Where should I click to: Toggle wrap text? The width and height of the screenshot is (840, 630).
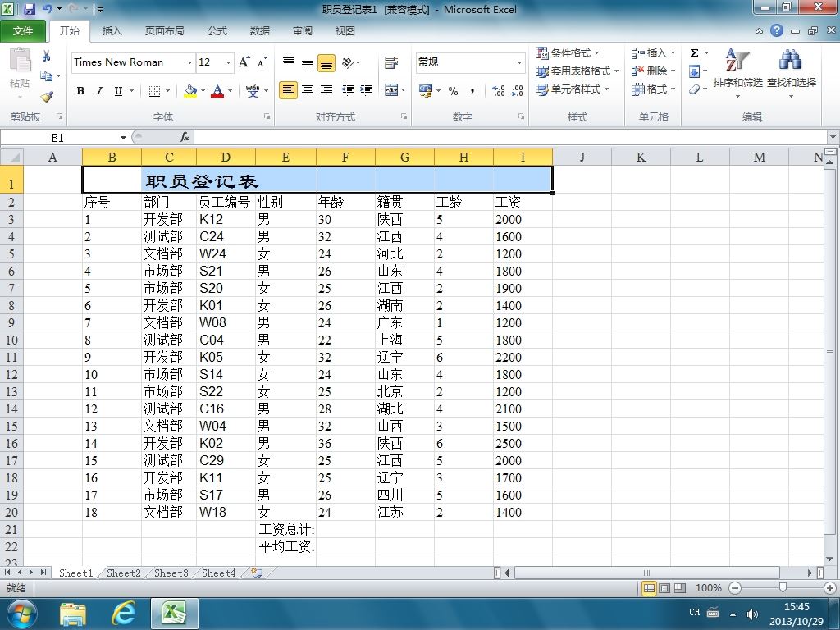[391, 62]
